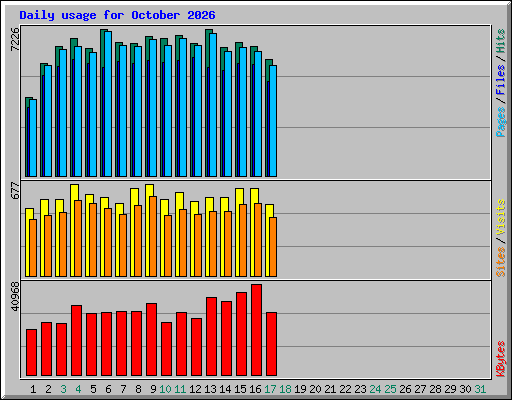This screenshot has width=512, height=400.
Task: Click day 28 on the x-axis
Action: point(435,389)
